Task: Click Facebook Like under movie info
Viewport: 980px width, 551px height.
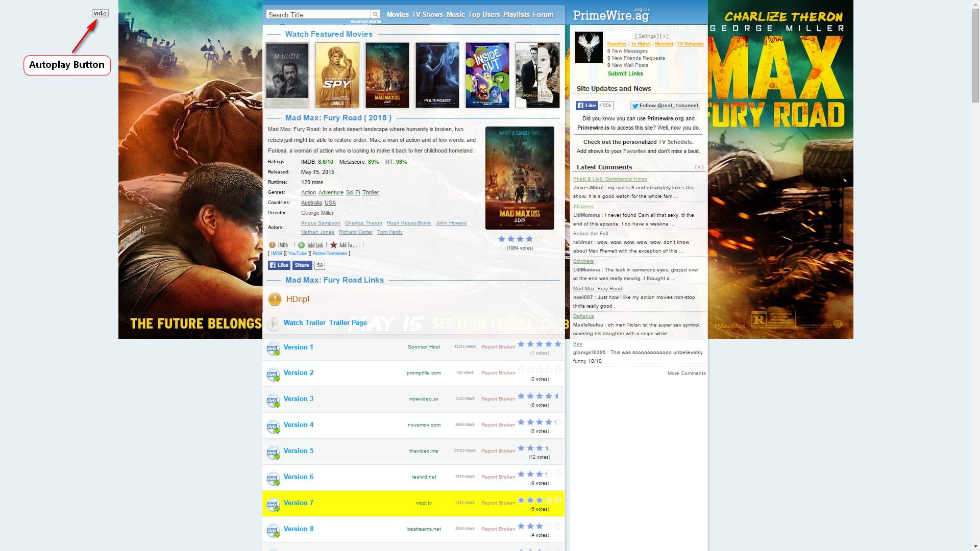Action: click(x=279, y=265)
